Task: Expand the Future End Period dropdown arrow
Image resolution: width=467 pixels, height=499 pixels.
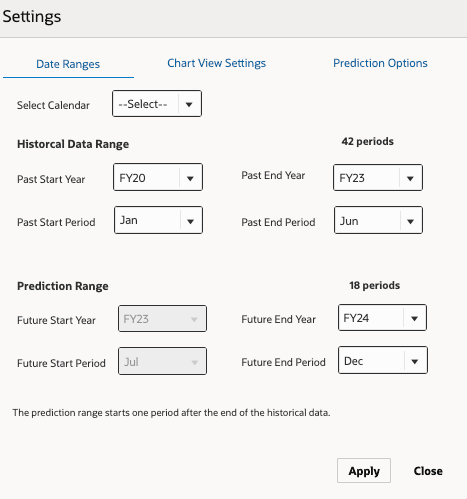Action: [x=415, y=361]
